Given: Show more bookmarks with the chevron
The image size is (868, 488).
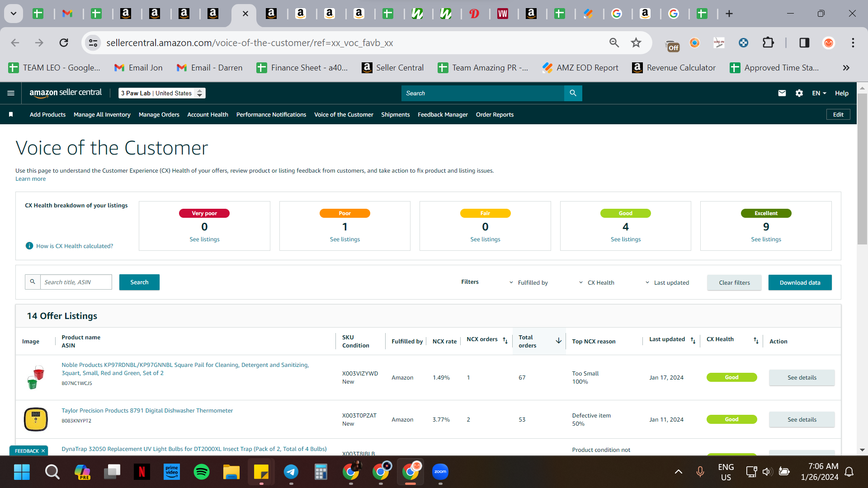Looking at the screenshot, I should tap(846, 68).
